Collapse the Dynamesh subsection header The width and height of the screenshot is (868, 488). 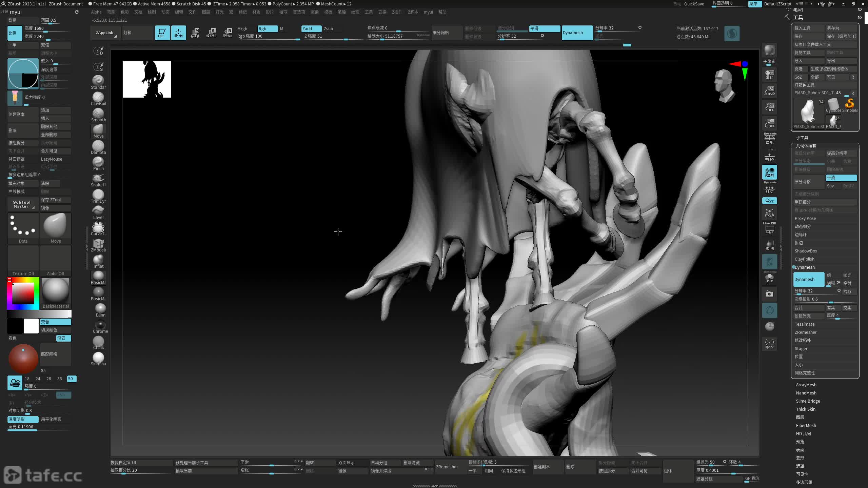pyautogui.click(x=804, y=267)
